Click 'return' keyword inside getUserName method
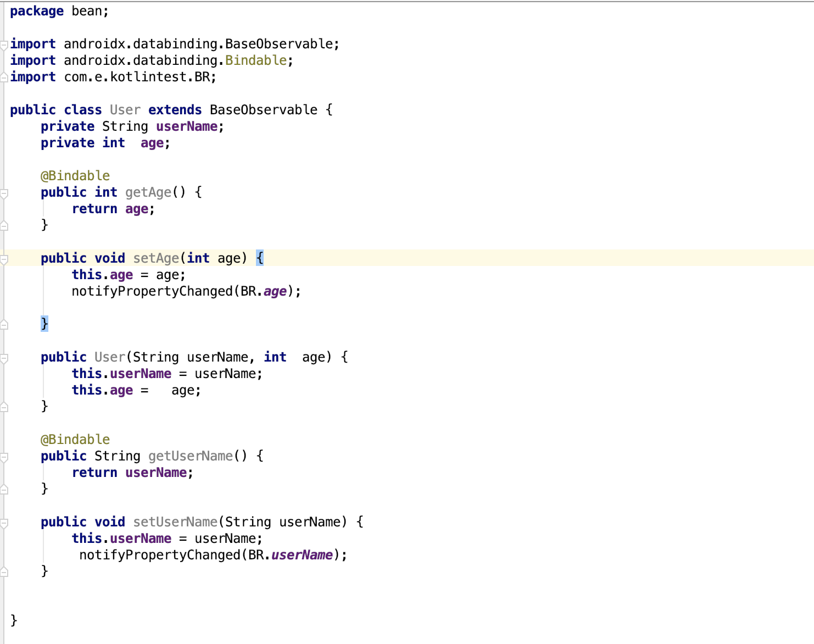Screen dimensions: 814x644 94,473
